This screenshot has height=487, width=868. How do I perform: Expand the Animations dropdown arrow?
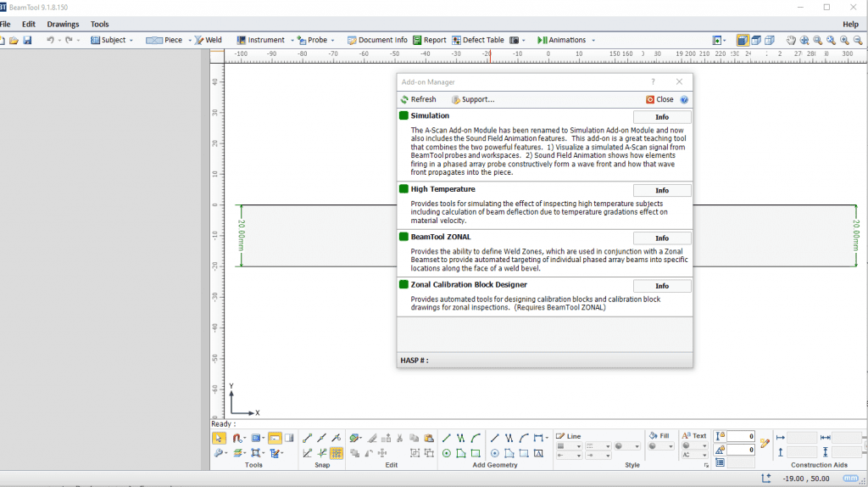tap(593, 40)
